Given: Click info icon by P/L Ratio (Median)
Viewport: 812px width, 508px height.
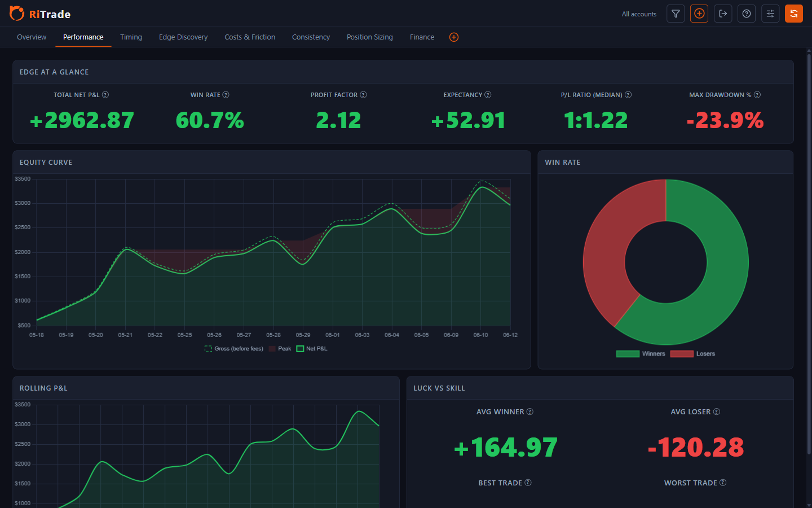Looking at the screenshot, I should coord(628,95).
